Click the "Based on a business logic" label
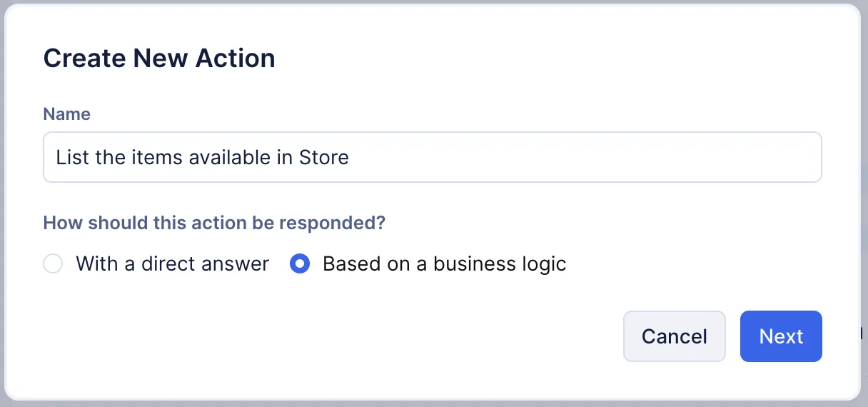 [x=444, y=264]
